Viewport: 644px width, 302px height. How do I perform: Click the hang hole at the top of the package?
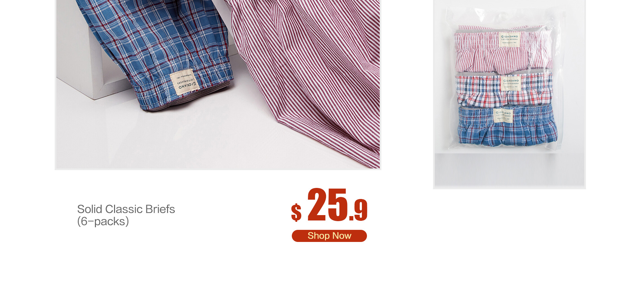click(x=503, y=16)
